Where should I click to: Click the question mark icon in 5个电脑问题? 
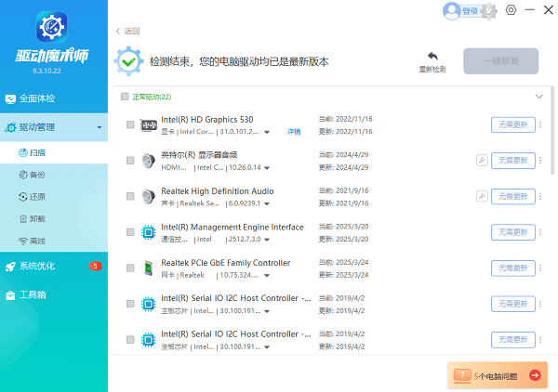click(462, 375)
